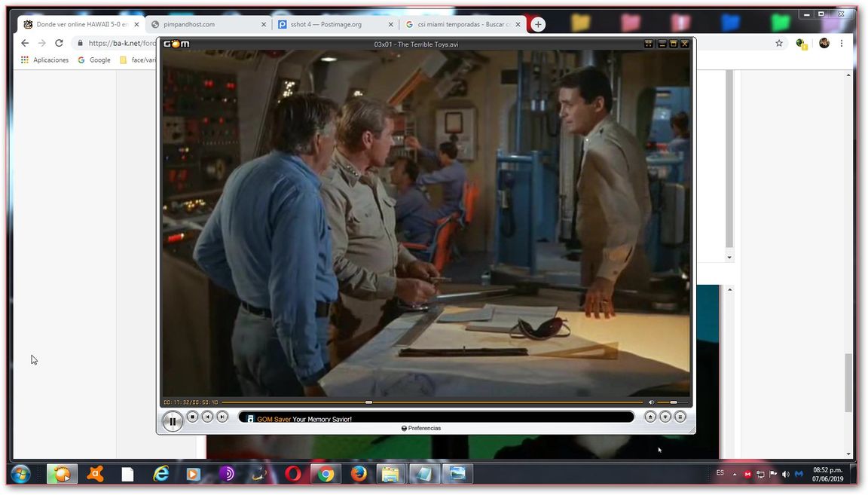
Task: Adjust the GOM Player volume slider
Action: (x=673, y=402)
